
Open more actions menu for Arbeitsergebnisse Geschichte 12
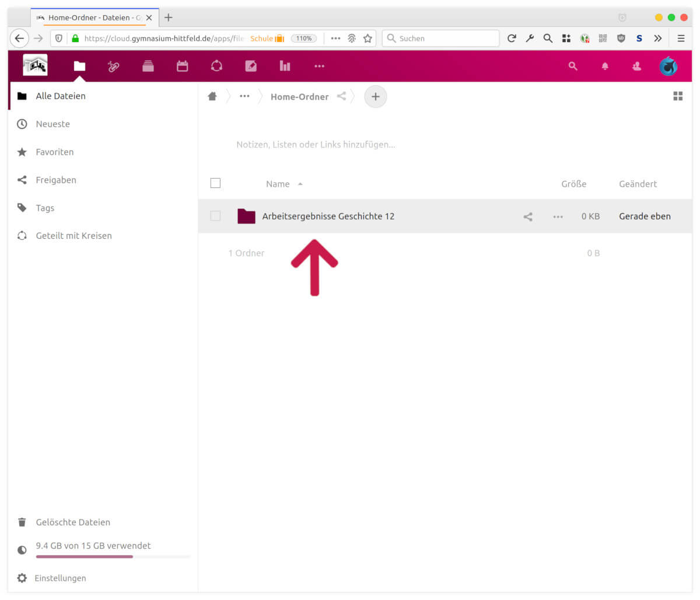pos(558,217)
